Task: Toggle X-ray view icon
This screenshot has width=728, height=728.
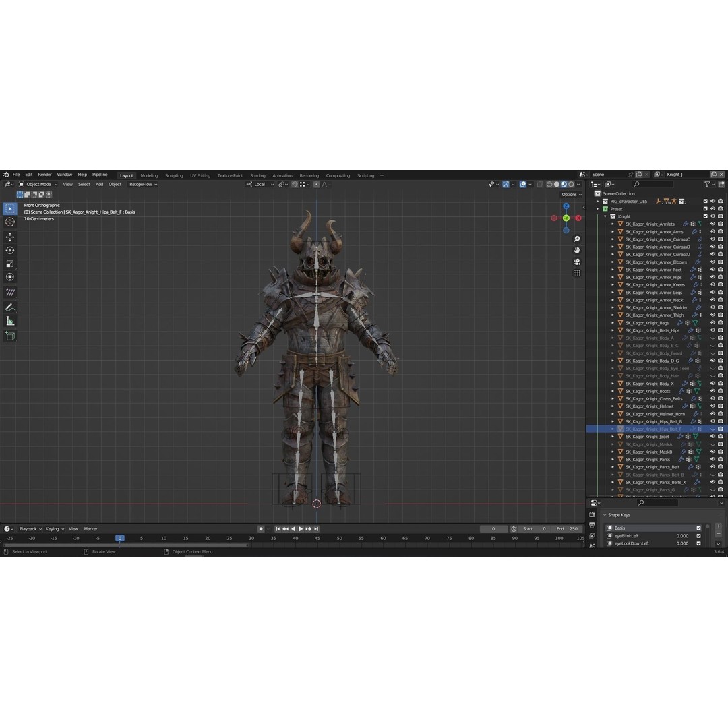Action: [x=539, y=184]
